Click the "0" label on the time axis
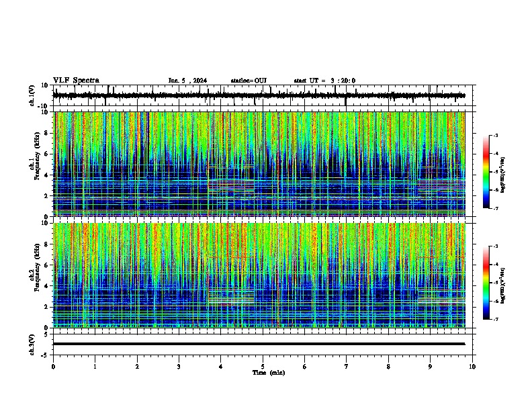The width and height of the screenshot is (532, 411). pos(53,367)
